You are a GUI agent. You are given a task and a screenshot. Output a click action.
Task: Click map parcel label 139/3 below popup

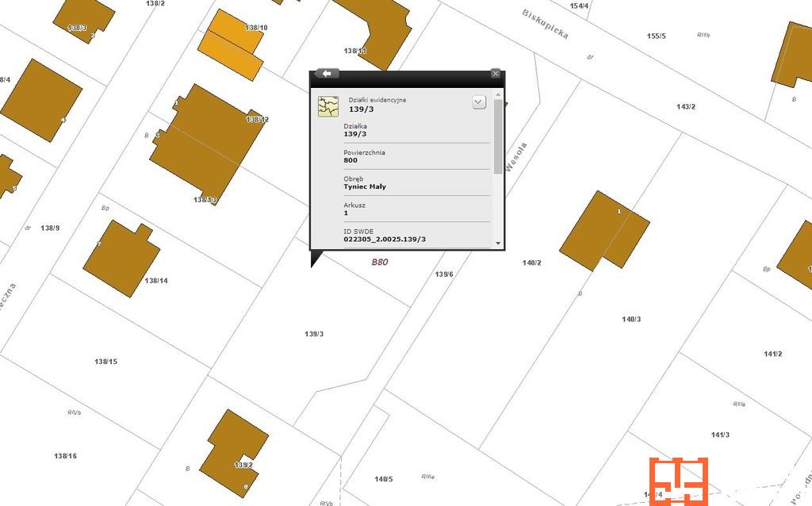click(314, 334)
